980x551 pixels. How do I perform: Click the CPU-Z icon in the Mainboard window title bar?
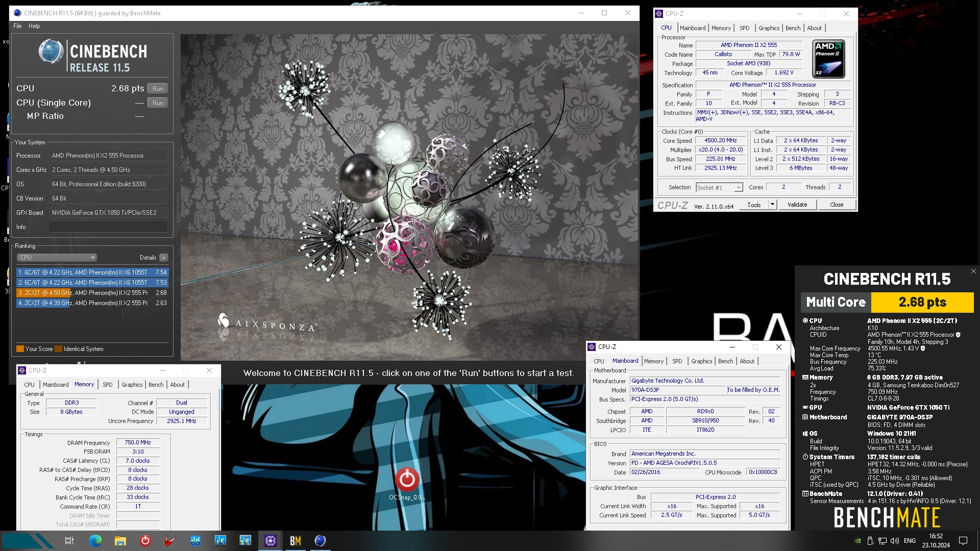click(x=592, y=347)
